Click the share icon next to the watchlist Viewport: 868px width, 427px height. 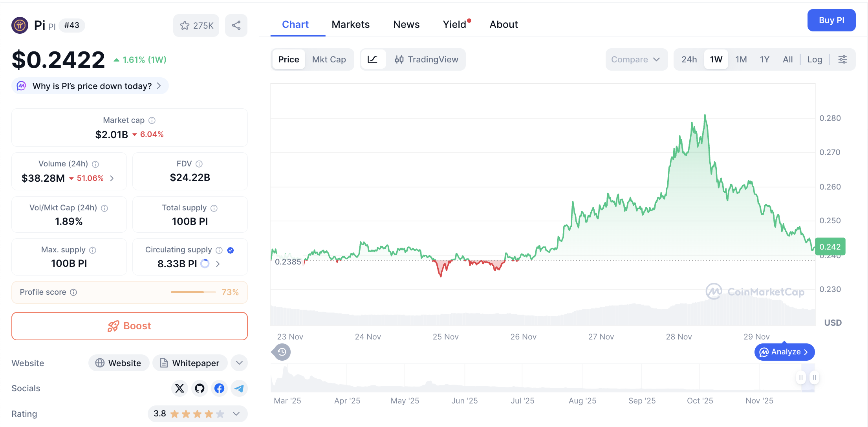click(x=236, y=25)
